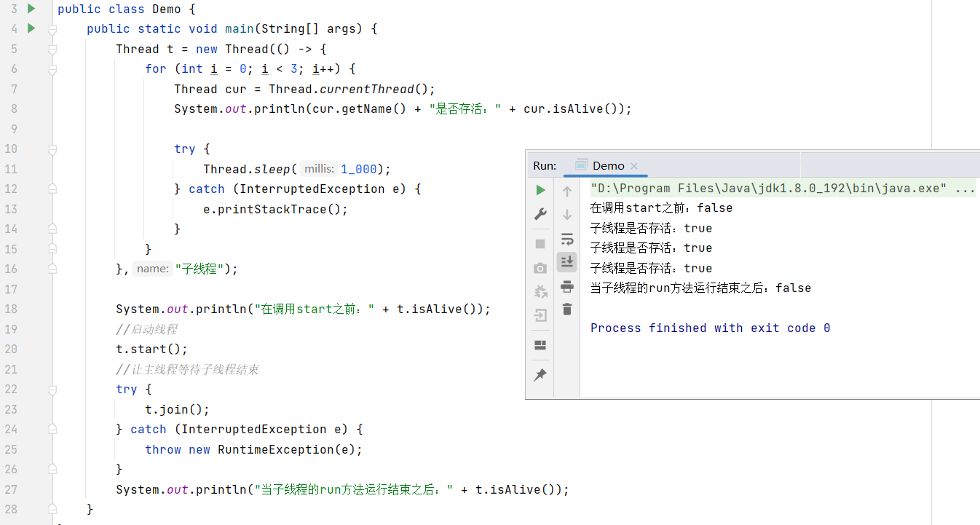The height and width of the screenshot is (525, 980).
Task: Collapse Thread lambda fold at line 5
Action: (x=52, y=50)
